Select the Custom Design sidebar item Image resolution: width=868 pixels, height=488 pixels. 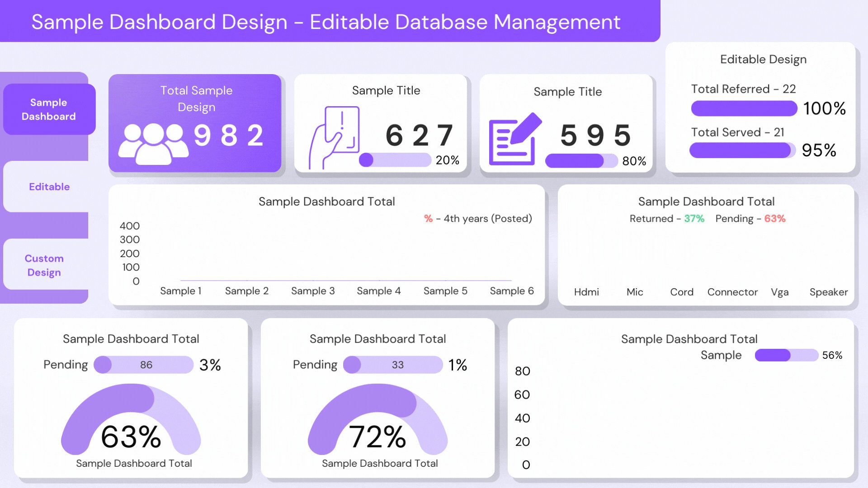44,265
